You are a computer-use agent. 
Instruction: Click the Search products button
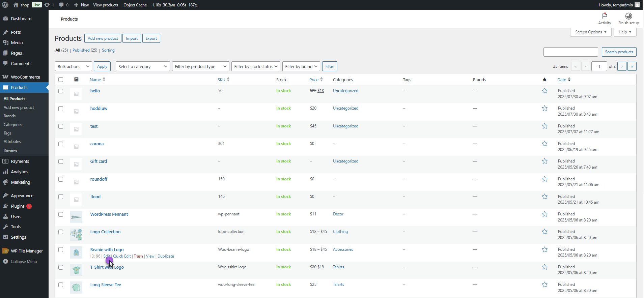coord(619,52)
